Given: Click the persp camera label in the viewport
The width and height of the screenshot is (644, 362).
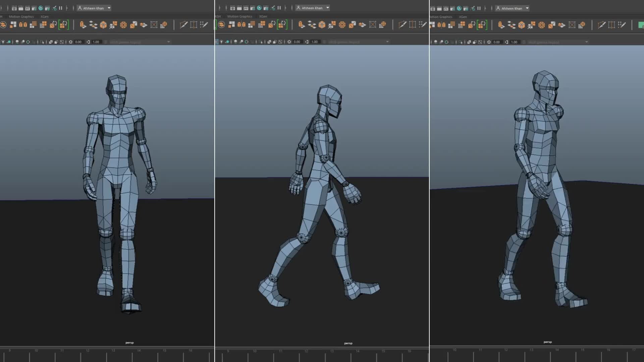Looking at the screenshot, I should pyautogui.click(x=130, y=343).
